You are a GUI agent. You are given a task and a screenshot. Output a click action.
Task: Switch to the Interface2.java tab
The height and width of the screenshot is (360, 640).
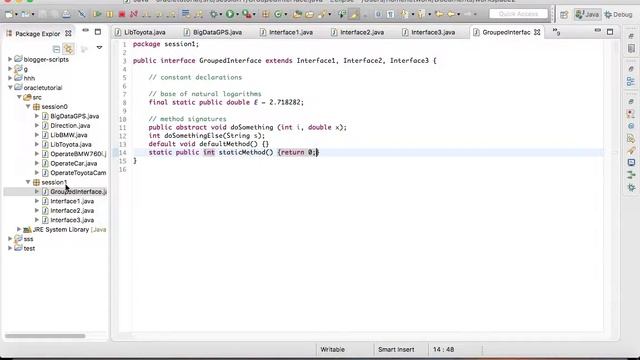point(358,32)
